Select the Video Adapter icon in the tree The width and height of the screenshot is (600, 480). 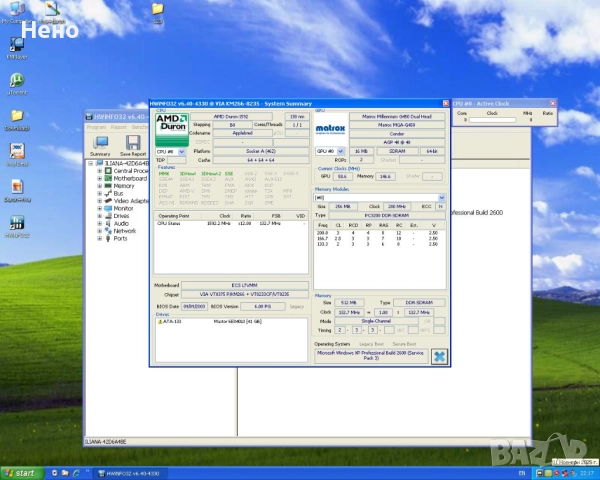point(108,201)
